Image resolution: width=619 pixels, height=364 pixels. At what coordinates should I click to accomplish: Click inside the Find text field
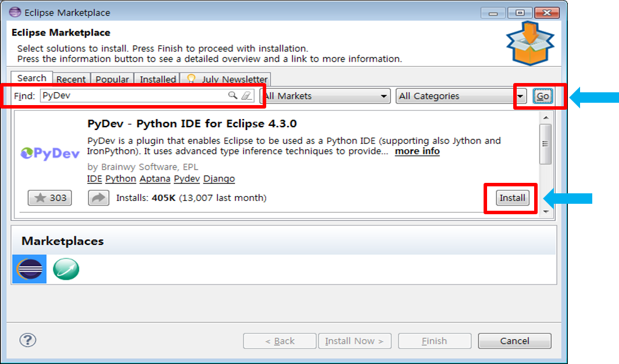[x=134, y=96]
